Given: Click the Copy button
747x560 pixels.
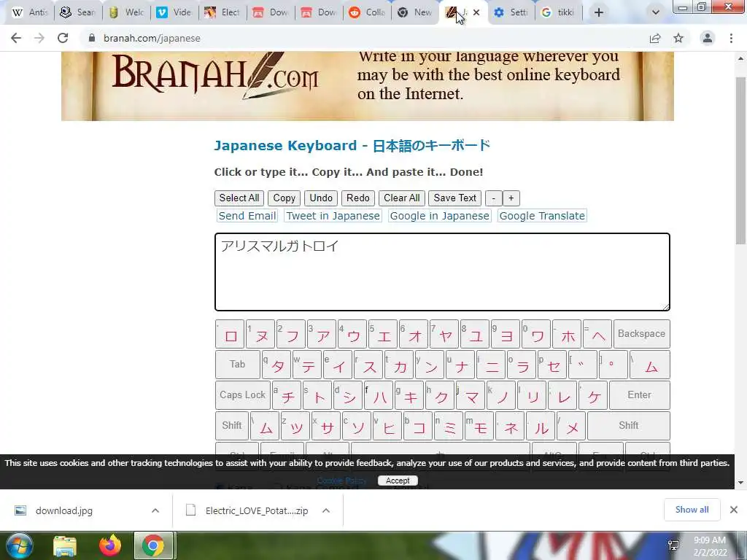Looking at the screenshot, I should (285, 198).
